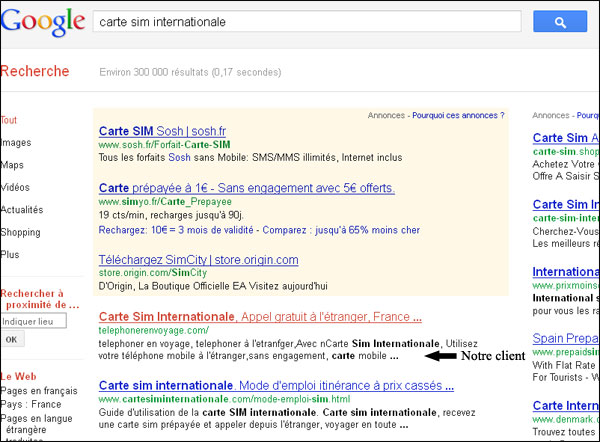600x442 pixels.
Task: Open right sidebar Spain Prepa ad
Action: click(x=566, y=338)
